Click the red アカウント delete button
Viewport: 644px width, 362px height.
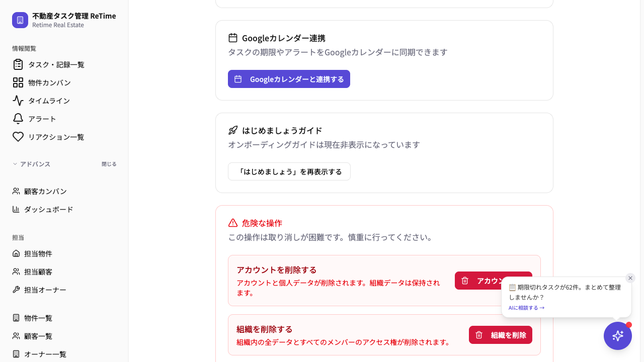click(x=478, y=281)
